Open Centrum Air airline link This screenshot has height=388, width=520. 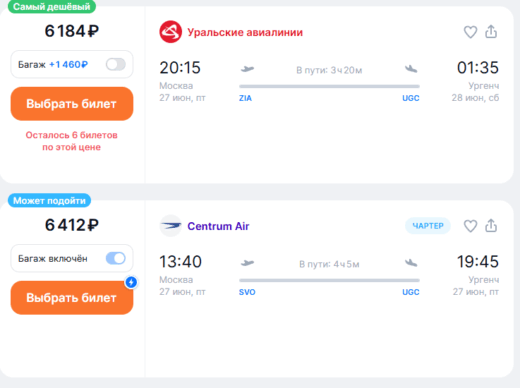218,226
